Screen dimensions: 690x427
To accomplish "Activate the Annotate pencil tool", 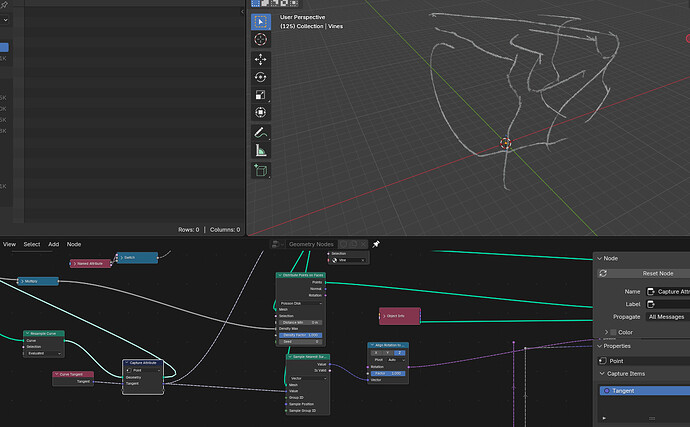I will 261,133.
